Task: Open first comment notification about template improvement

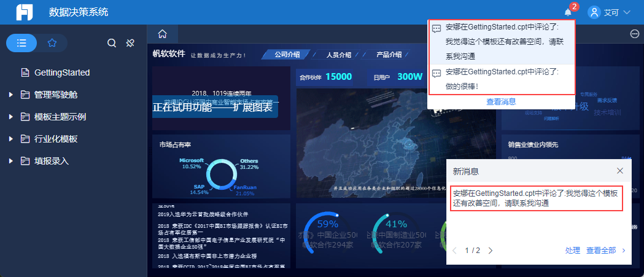Action: point(501,42)
